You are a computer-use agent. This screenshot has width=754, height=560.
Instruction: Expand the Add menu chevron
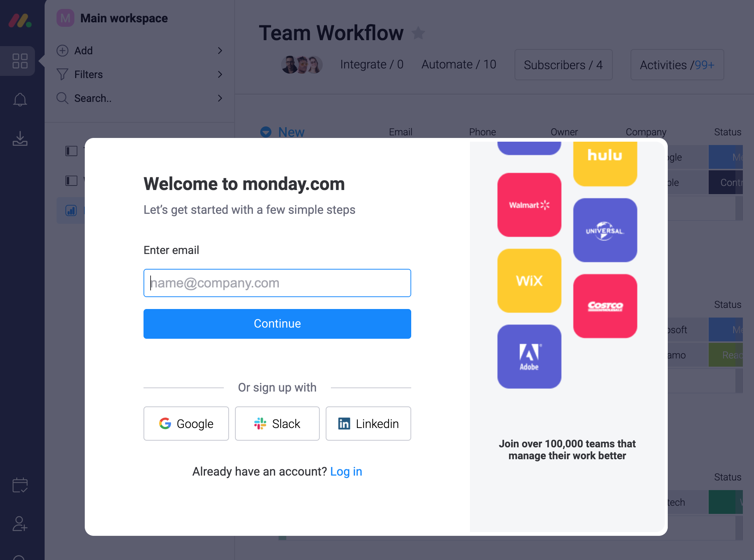point(220,51)
